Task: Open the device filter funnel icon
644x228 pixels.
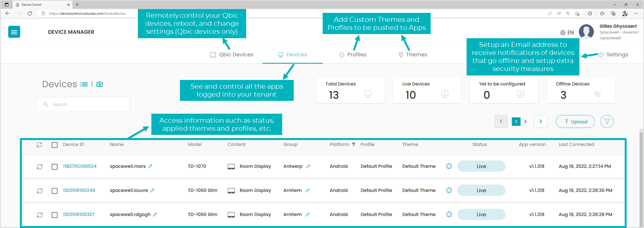Action: tap(607, 121)
